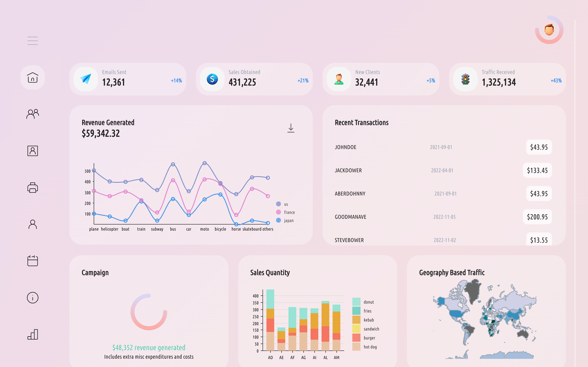Click the donut color swatch in legend
588x367 pixels.
(x=356, y=302)
